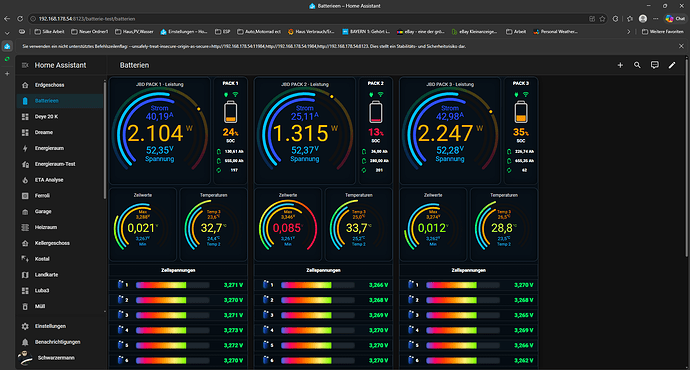
Task: Expand the tab actions chevron menu
Action: (7, 32)
